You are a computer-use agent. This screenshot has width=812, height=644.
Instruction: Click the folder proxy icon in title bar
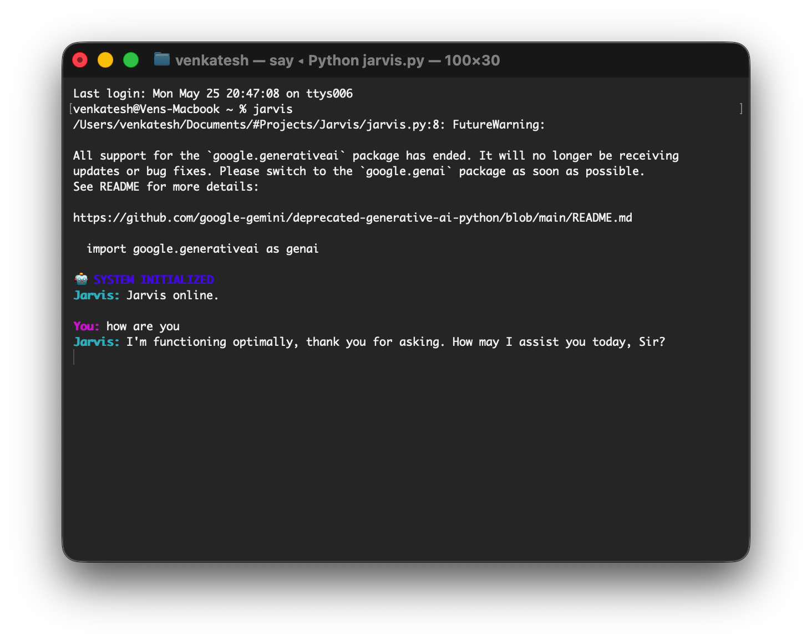click(x=162, y=59)
